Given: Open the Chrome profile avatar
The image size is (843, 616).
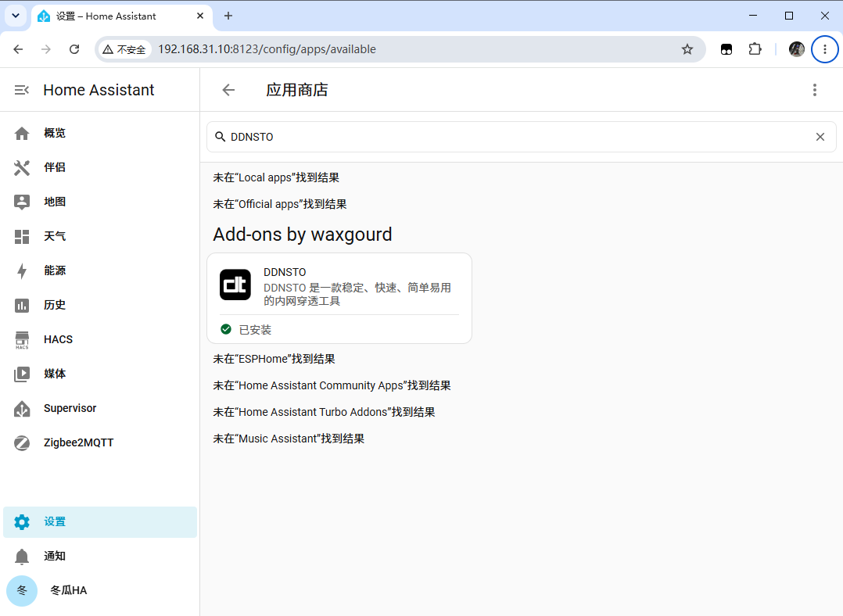Looking at the screenshot, I should click(796, 49).
